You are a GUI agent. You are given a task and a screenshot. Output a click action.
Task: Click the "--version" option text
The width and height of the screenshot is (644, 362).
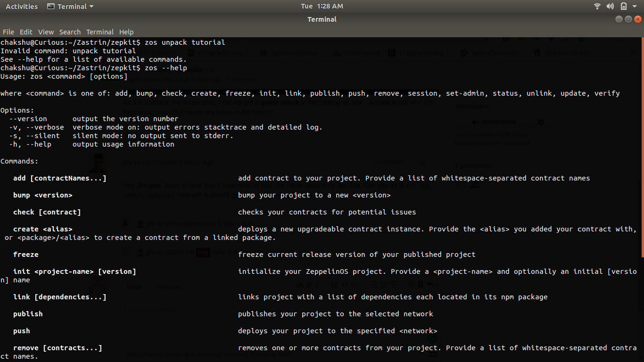coord(28,119)
